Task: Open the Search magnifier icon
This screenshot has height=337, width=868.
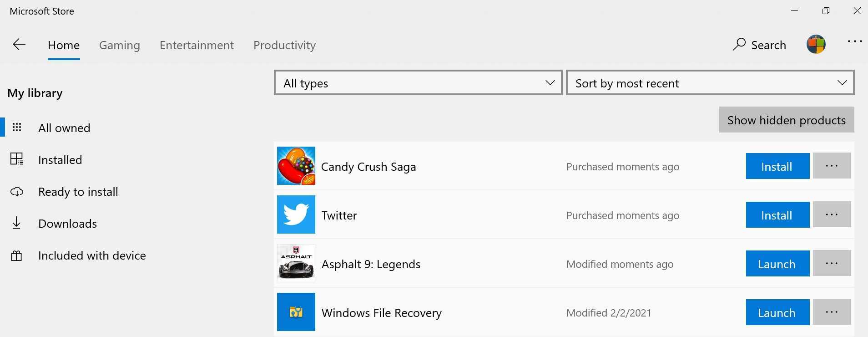Action: tap(739, 44)
